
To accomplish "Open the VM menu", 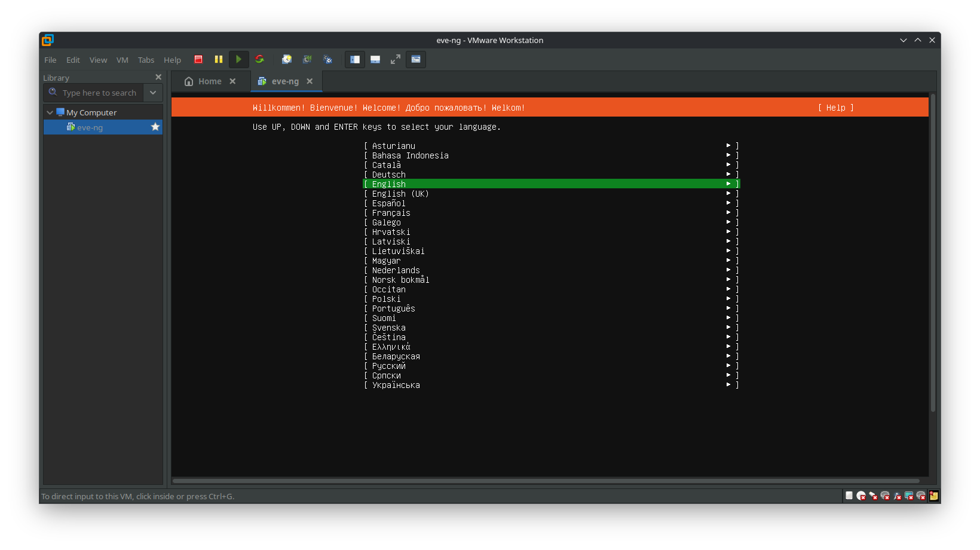I will pyautogui.click(x=122, y=60).
